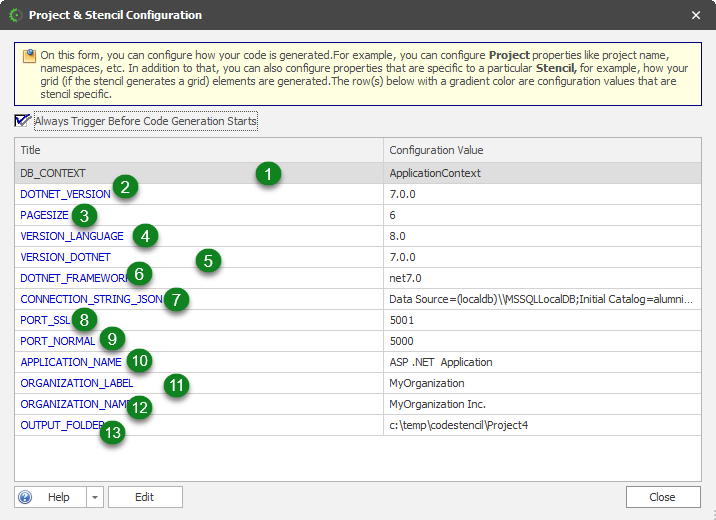Select the PAGESIZE configuration entry
Viewport: 716px width, 520px height.
[x=44, y=215]
